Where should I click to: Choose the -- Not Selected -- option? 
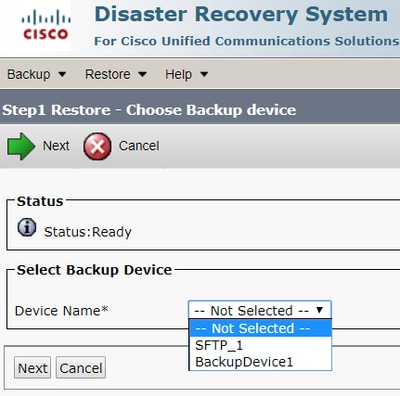click(x=261, y=328)
